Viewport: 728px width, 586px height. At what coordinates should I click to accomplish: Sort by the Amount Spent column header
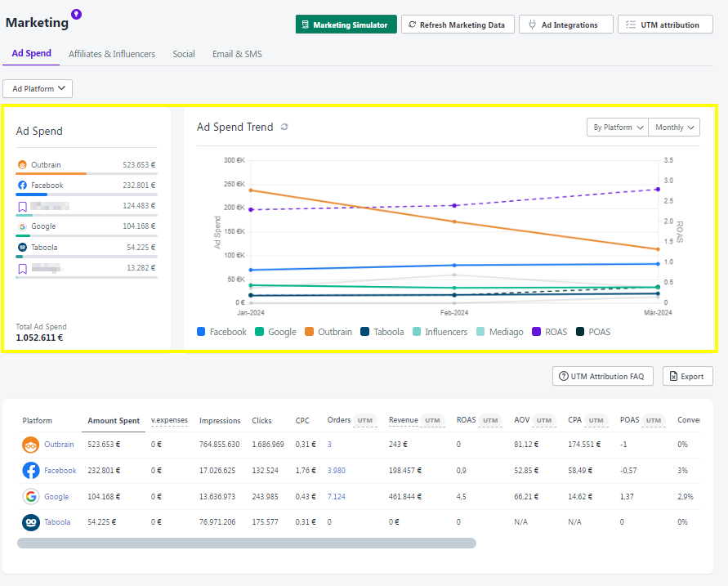pyautogui.click(x=114, y=421)
